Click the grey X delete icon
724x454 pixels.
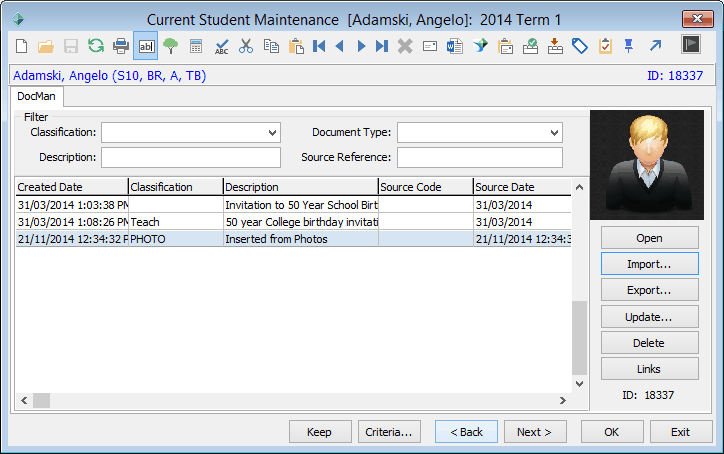405,46
